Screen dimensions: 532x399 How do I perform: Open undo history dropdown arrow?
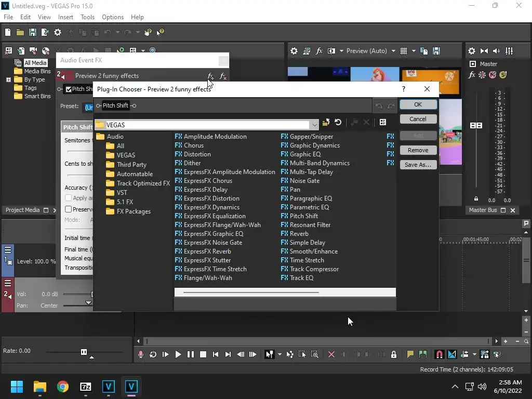point(117,32)
